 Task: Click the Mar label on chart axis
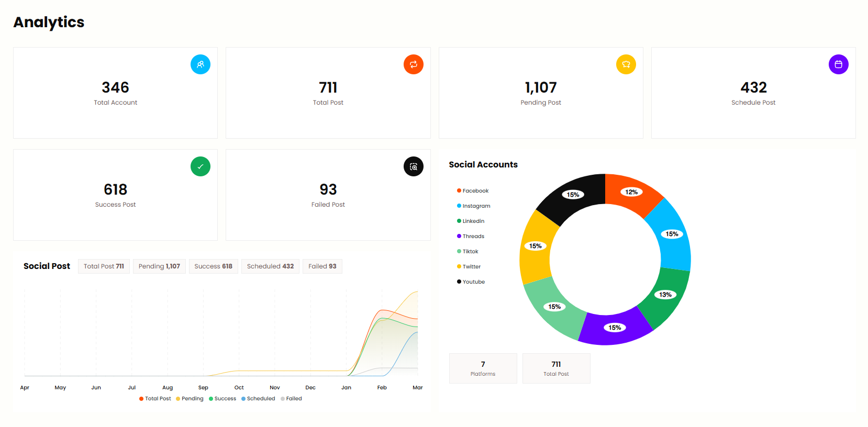pyautogui.click(x=418, y=388)
